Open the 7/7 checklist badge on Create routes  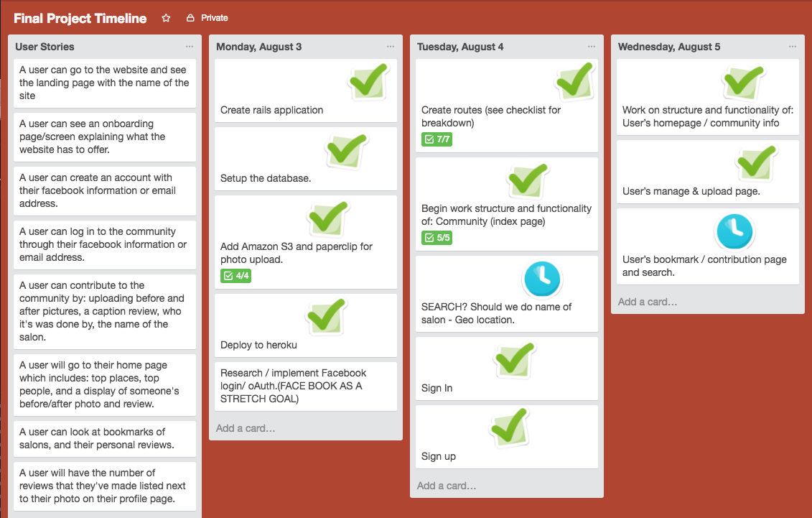437,139
